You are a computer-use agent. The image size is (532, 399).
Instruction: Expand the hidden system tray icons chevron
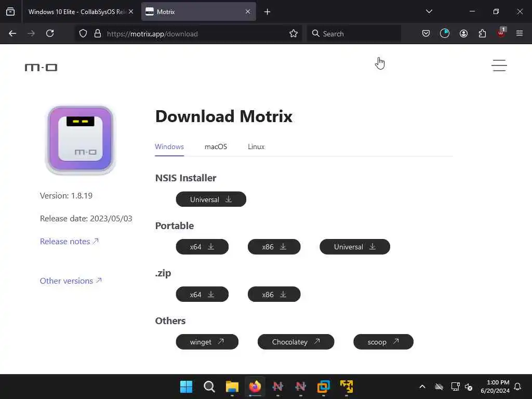point(422,387)
